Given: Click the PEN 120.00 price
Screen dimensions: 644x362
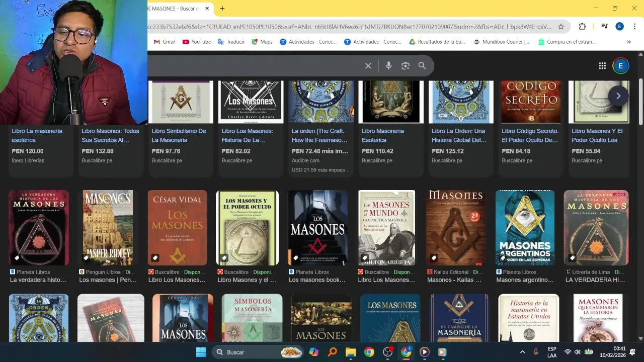Looking at the screenshot, I should click(28, 151).
